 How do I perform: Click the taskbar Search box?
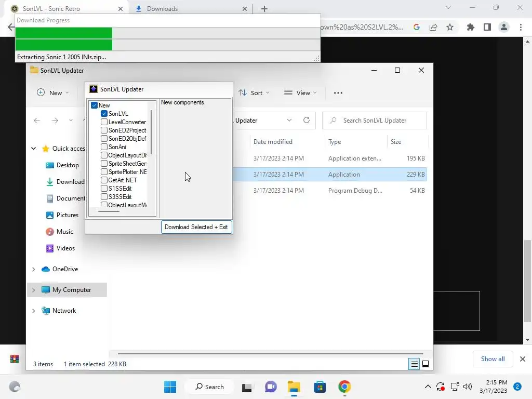click(210, 387)
